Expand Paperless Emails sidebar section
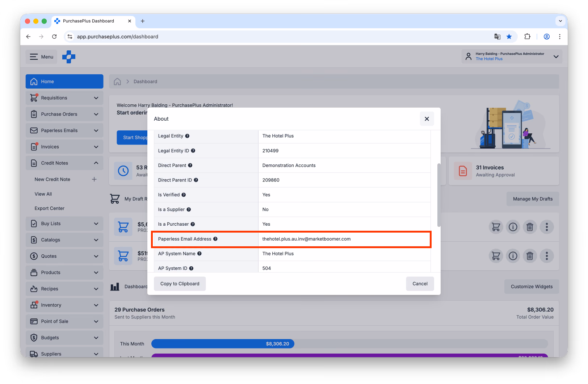Screen dimensions: 588x384 (64, 130)
